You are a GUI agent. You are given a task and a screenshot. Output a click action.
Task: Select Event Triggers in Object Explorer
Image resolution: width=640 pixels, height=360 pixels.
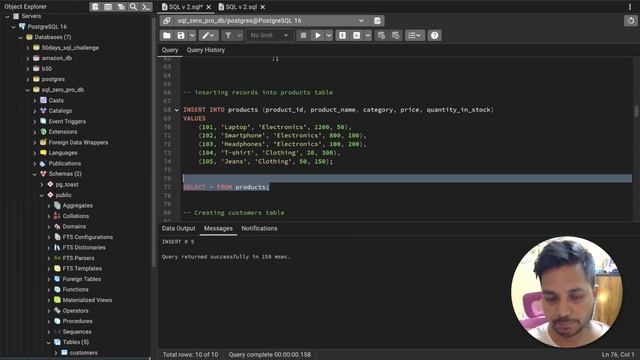tap(67, 121)
